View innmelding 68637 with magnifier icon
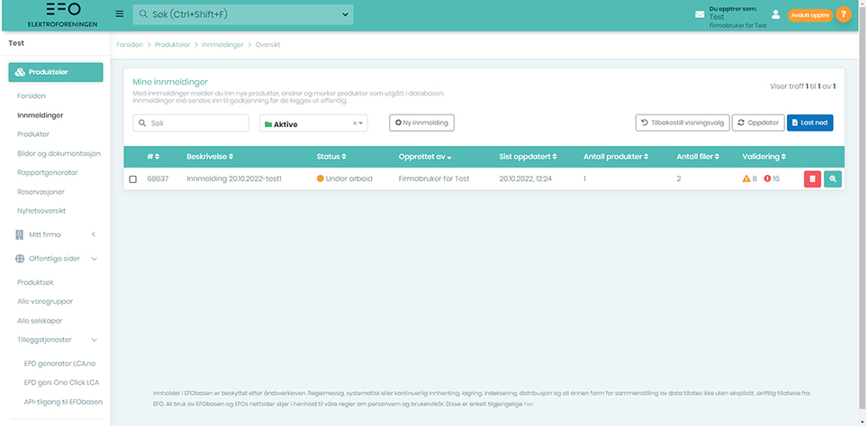Screen dimensions: 868x428 pos(833,179)
